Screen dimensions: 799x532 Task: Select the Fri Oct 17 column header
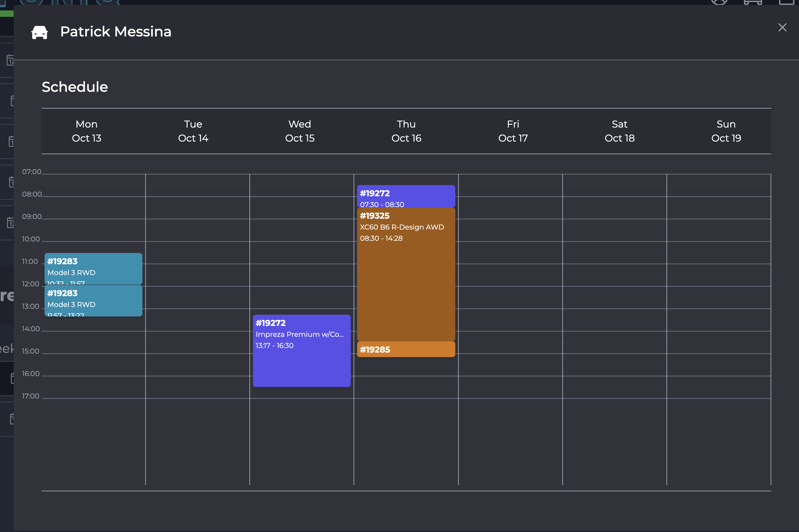[513, 131]
